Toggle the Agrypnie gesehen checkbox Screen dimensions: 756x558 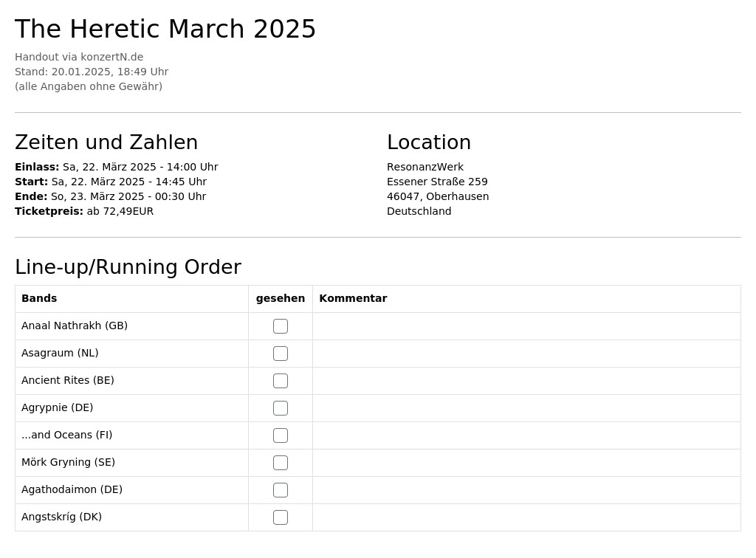click(280, 408)
